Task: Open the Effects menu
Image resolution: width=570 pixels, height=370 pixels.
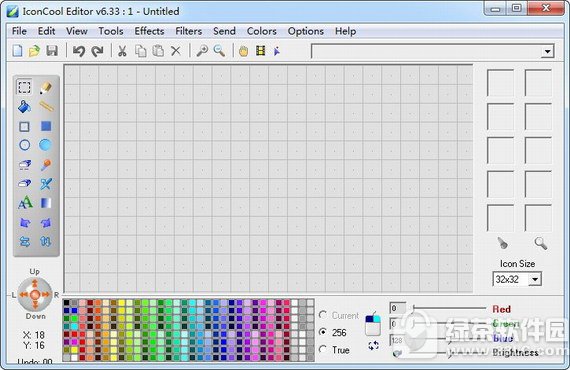Action: tap(149, 31)
